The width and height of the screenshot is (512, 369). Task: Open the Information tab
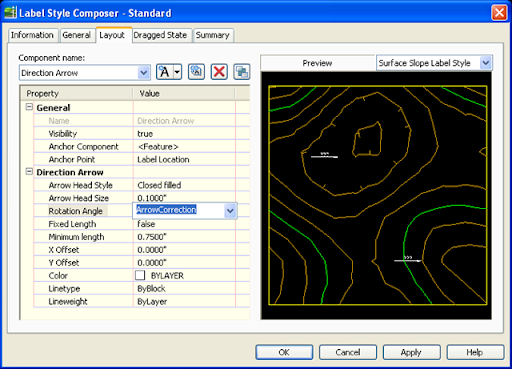pos(32,35)
